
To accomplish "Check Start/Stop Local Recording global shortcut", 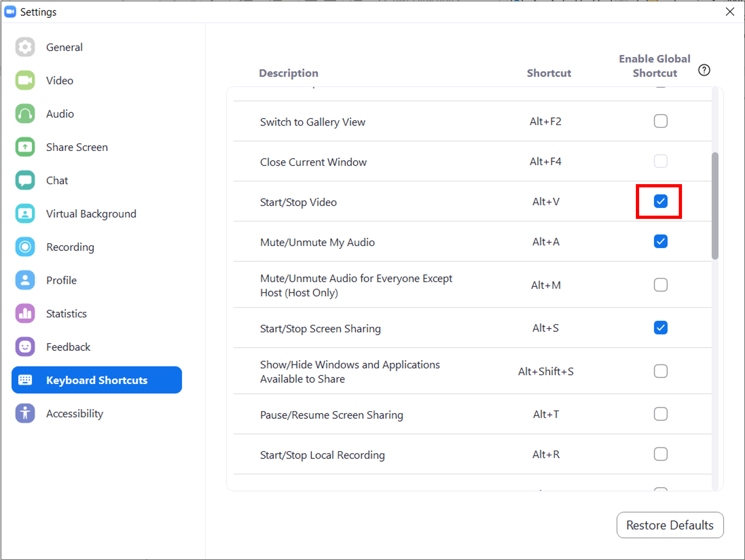I will [660, 454].
